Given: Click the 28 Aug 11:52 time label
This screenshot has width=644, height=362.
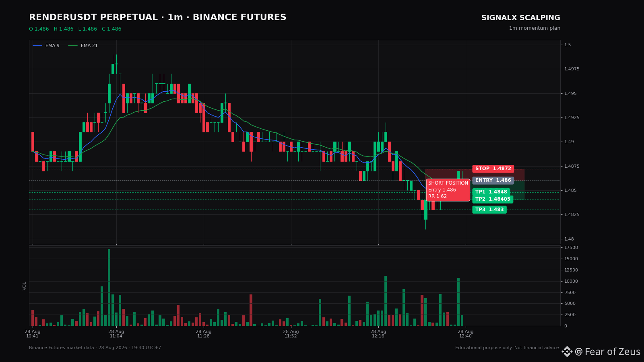Looking at the screenshot, I should point(291,334).
